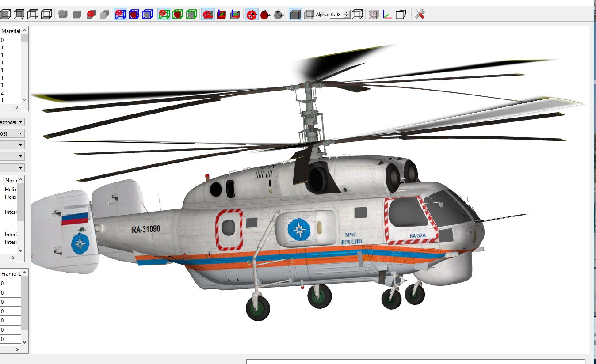Expand the empty dropdown below '05]' combo

coord(12,145)
